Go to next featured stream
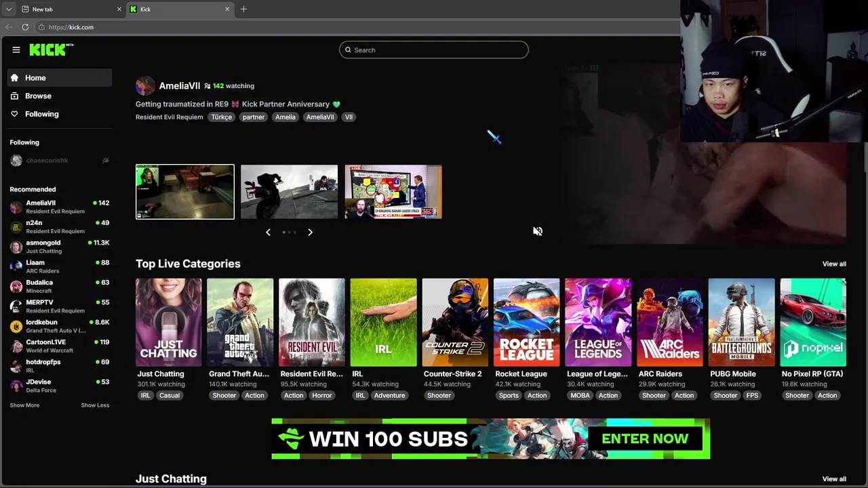The height and width of the screenshot is (488, 868). 310,232
